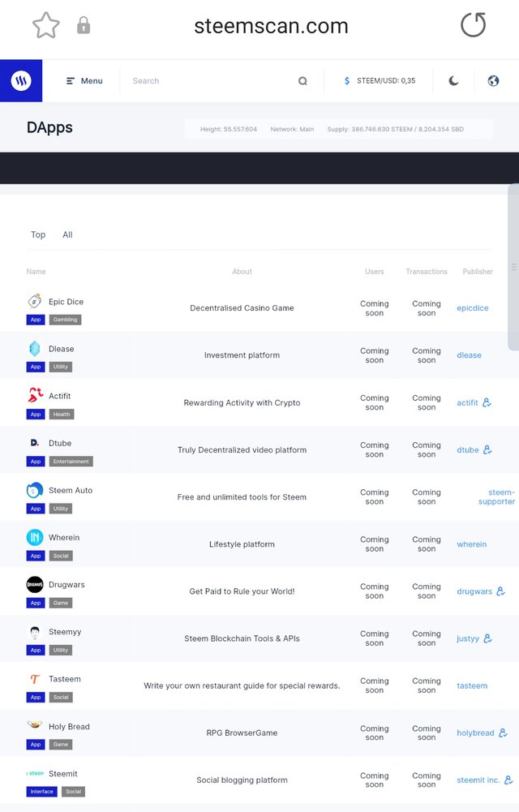Click the user badge icon beside actifit

487,402
